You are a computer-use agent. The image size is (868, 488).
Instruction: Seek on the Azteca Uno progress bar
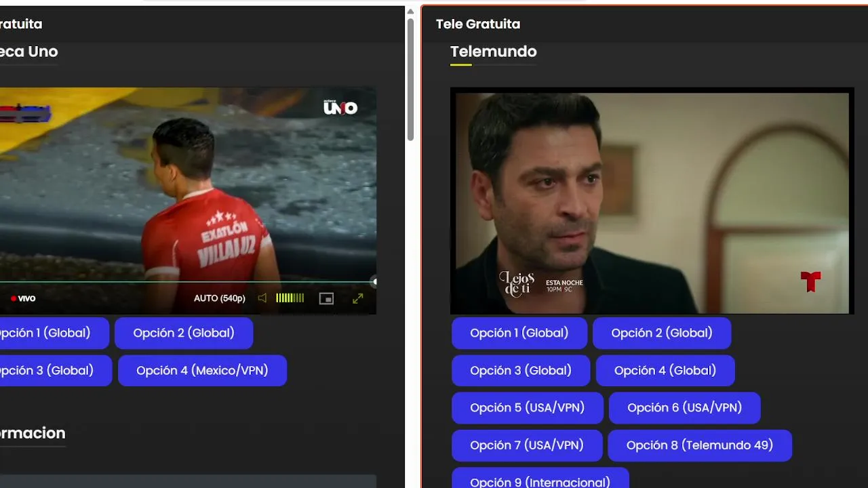point(188,282)
